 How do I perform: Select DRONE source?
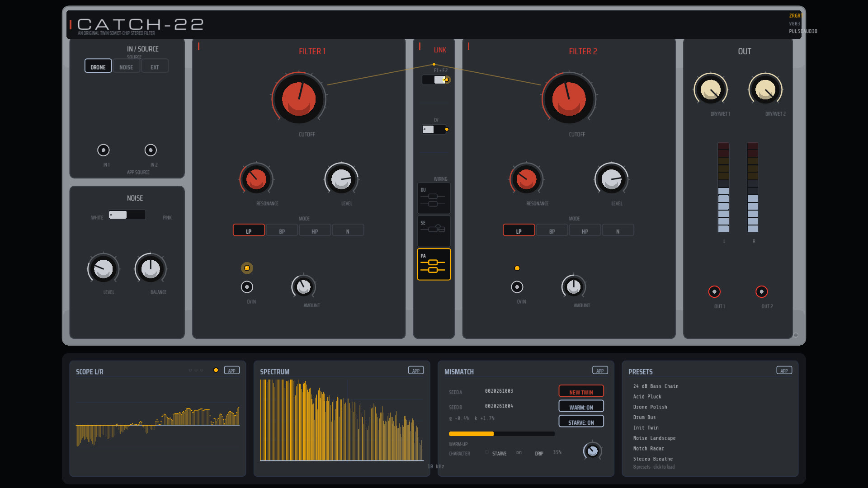(98, 66)
